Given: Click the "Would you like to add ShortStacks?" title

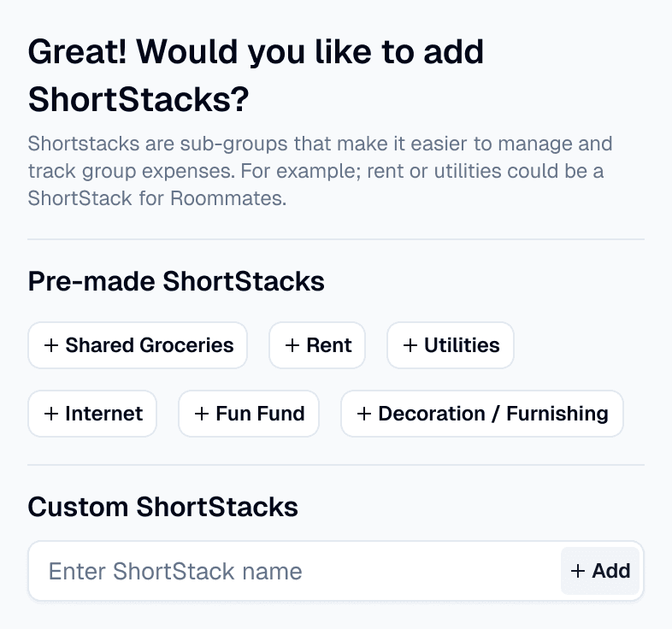Looking at the screenshot, I should [256, 76].
